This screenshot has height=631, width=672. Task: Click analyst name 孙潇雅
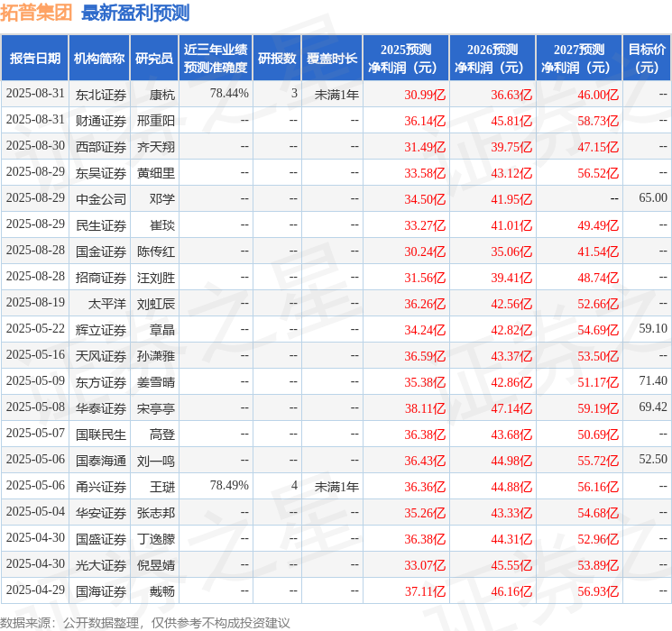tap(156, 356)
